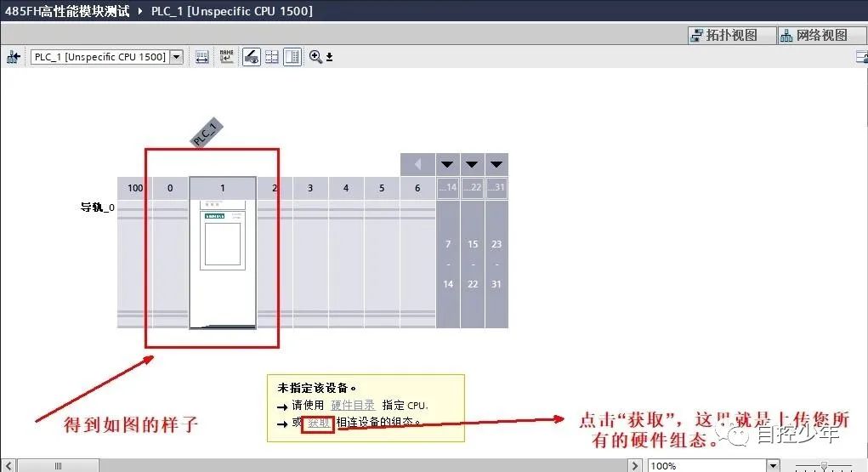Image resolution: width=868 pixels, height=472 pixels.
Task: Click the 获取 link to detect connected device
Action: point(318,423)
